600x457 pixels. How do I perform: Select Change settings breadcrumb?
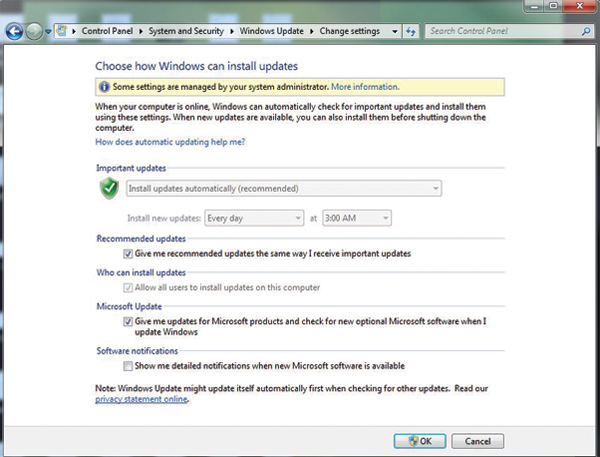coord(349,31)
